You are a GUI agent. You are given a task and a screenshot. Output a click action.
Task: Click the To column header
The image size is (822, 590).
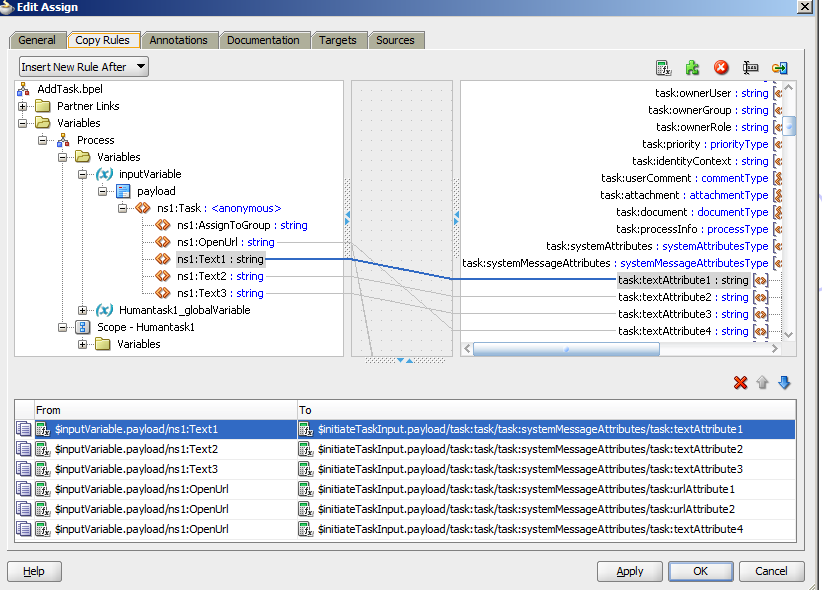(x=546, y=410)
